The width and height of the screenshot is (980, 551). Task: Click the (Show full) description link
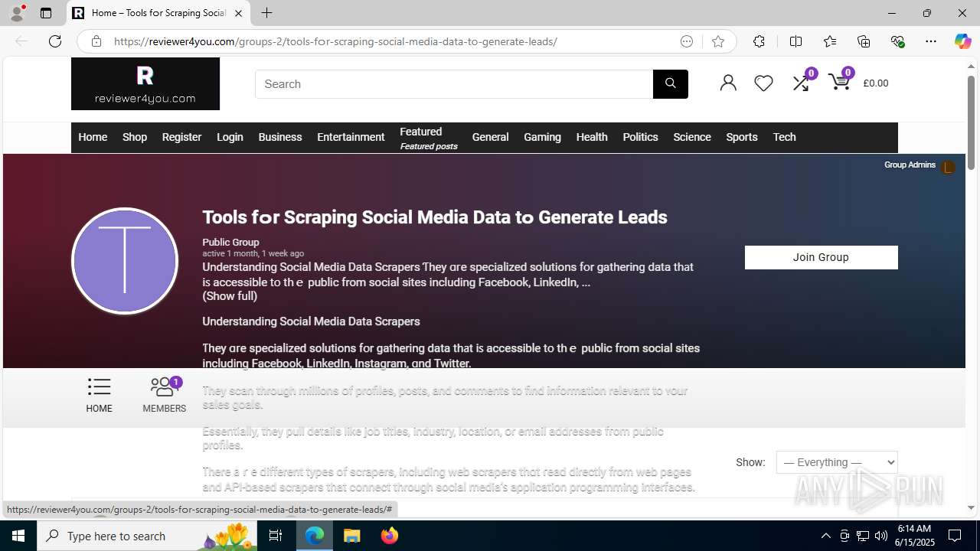[x=230, y=296]
